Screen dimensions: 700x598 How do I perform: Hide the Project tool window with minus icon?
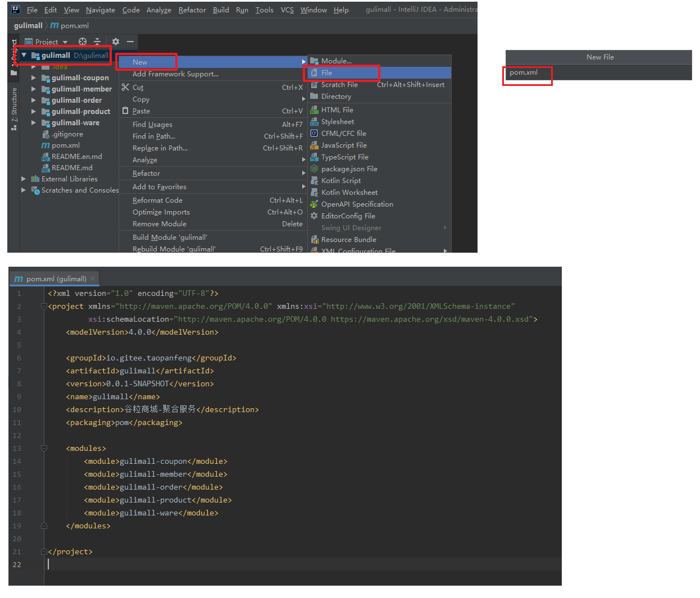coord(130,42)
